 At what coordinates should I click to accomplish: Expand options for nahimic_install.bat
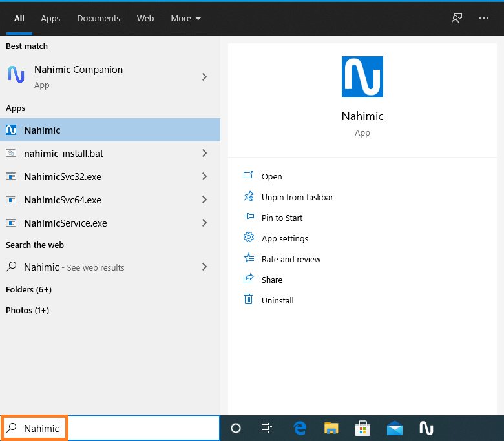[204, 154]
